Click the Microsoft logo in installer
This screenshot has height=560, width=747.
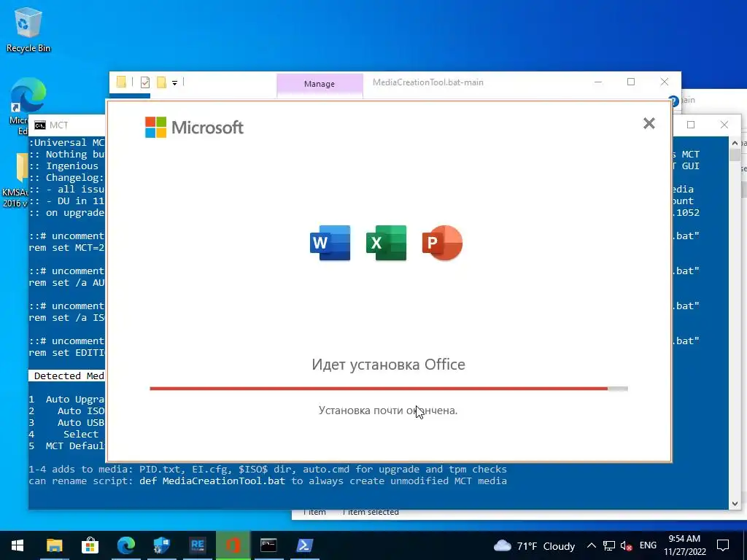(x=194, y=127)
